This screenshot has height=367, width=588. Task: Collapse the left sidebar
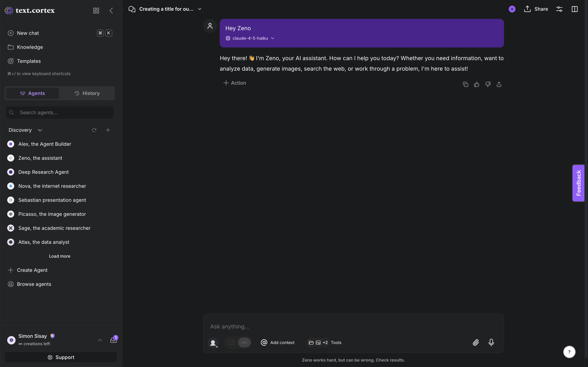111,11
